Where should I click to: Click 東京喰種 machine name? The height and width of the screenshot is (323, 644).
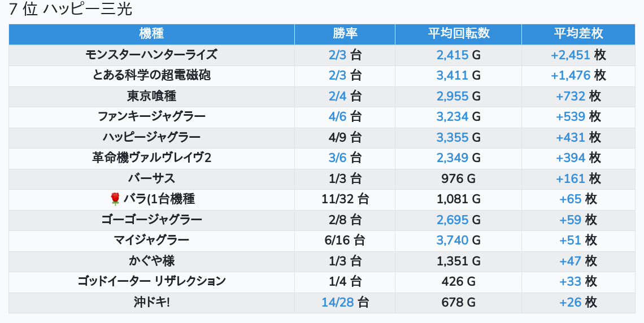[151, 96]
